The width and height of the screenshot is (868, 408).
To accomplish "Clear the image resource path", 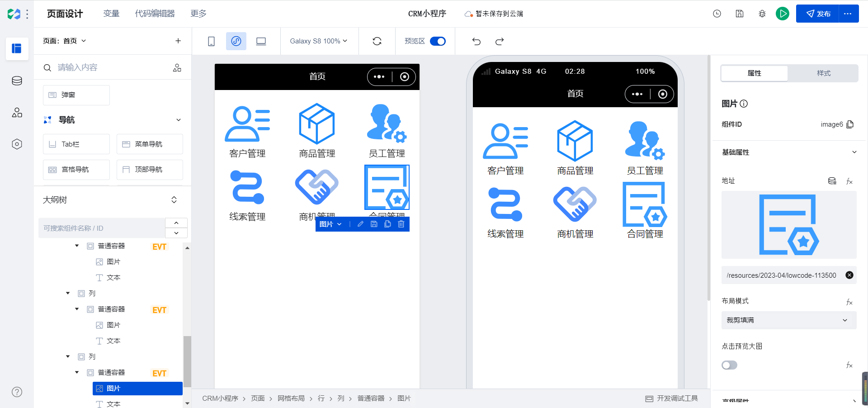I will click(x=849, y=275).
